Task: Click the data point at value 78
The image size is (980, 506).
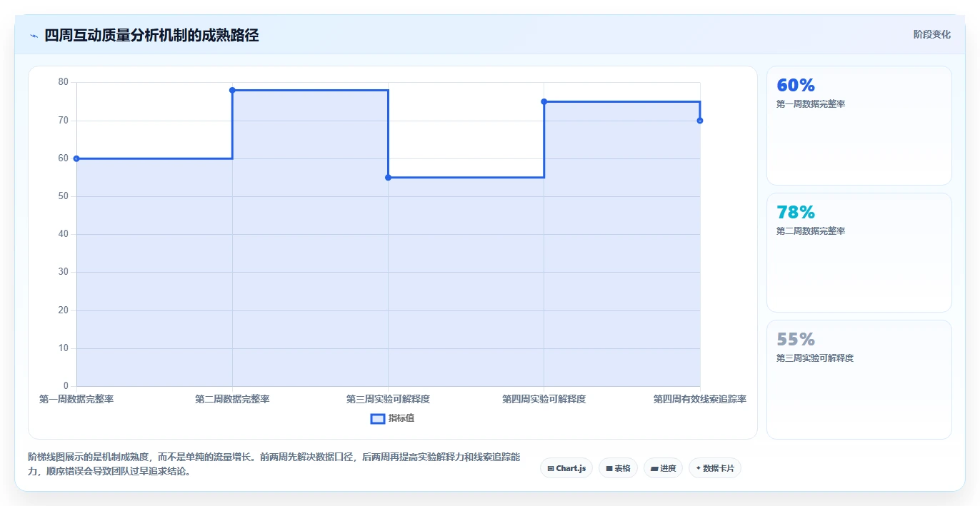Action: point(232,90)
